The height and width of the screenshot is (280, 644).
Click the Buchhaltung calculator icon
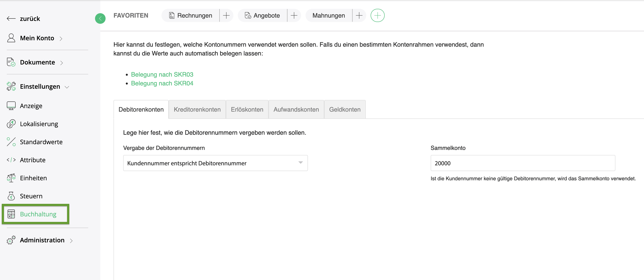click(x=11, y=214)
